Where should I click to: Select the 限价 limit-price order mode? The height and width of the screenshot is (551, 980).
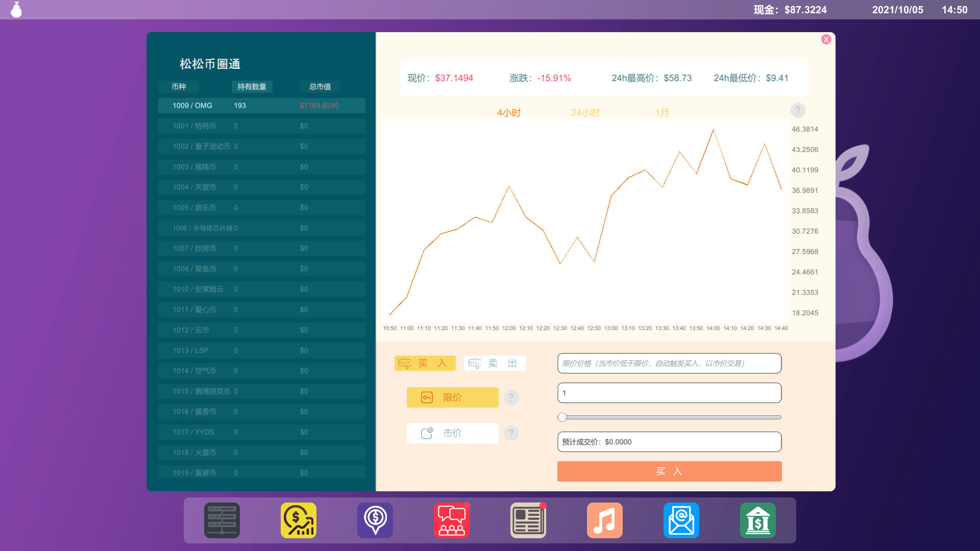(x=452, y=397)
